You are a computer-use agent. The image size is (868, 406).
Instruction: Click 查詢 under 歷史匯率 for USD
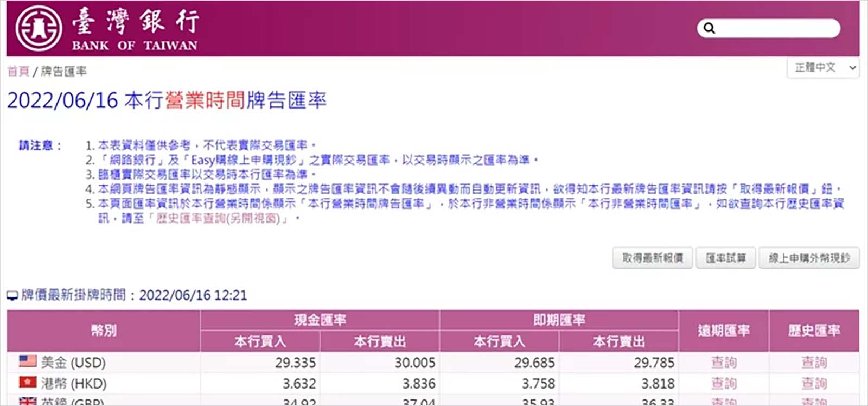(x=814, y=362)
